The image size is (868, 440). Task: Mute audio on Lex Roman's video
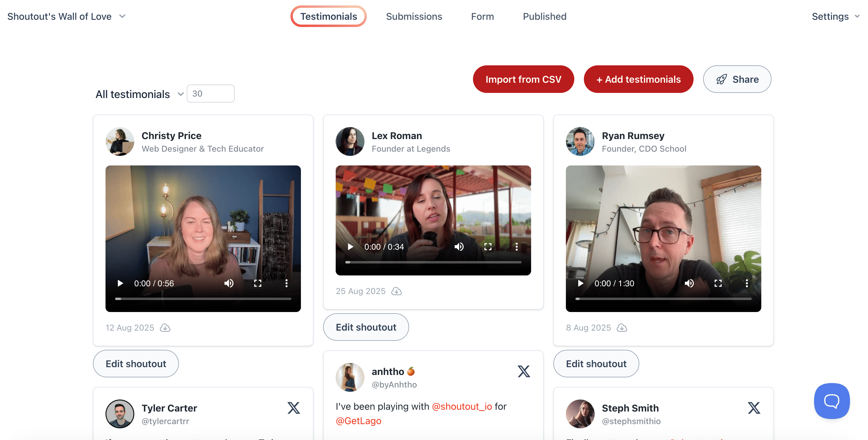[x=459, y=246]
